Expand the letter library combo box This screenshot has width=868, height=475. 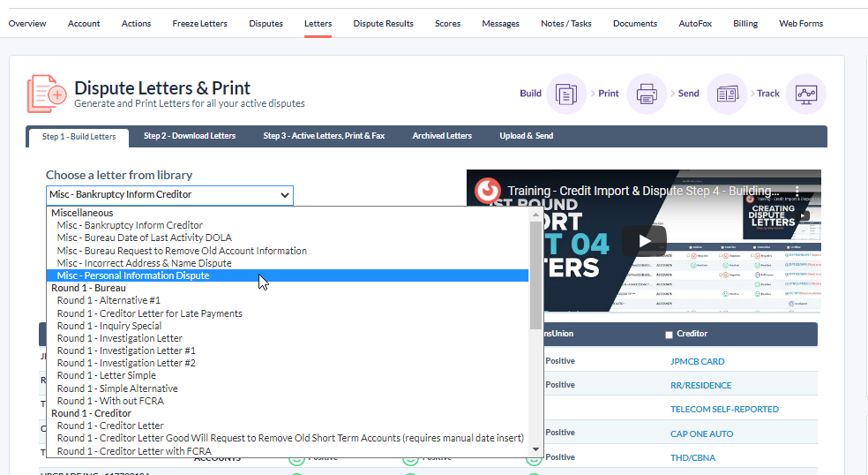point(169,195)
